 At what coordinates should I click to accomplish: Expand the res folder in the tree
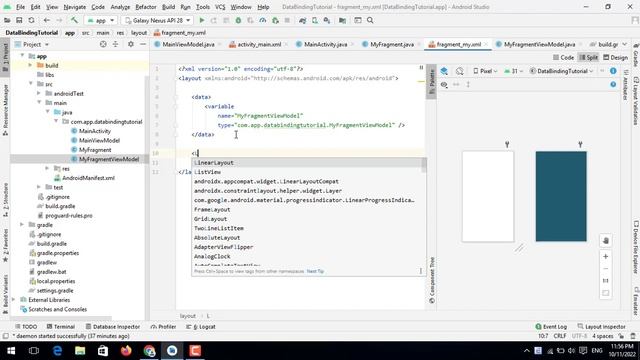coord(47,169)
